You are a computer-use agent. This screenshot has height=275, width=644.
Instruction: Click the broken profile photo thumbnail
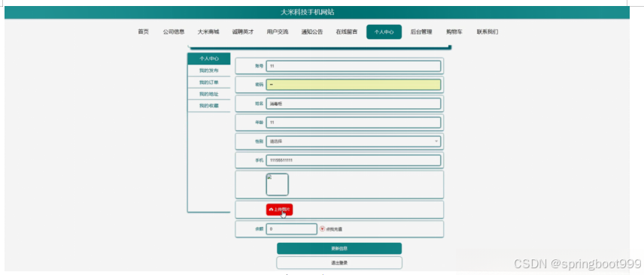277,184
